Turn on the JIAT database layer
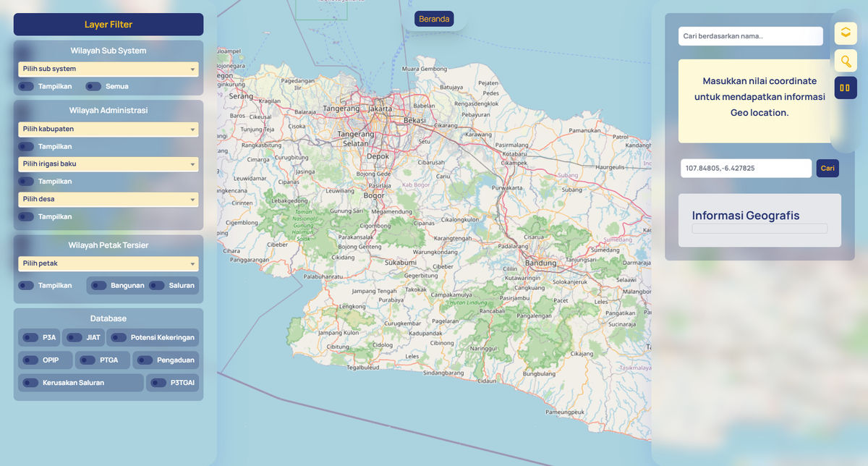The width and height of the screenshot is (868, 466). point(75,337)
